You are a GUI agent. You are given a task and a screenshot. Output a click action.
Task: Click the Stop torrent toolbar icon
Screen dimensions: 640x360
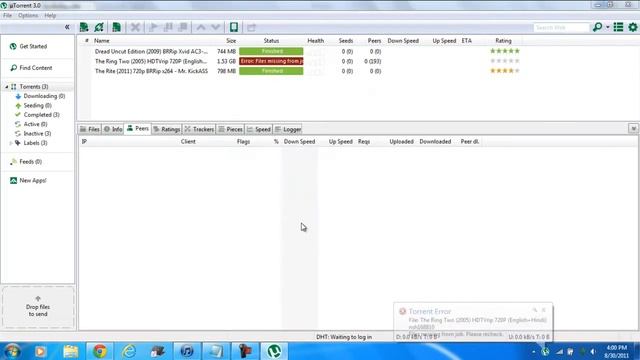tap(183, 27)
